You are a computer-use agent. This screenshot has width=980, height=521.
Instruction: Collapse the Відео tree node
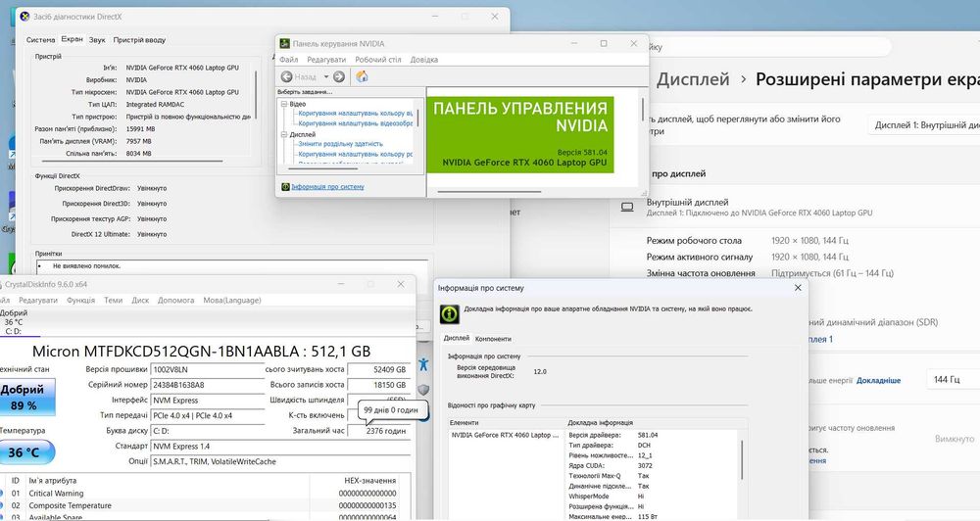284,104
